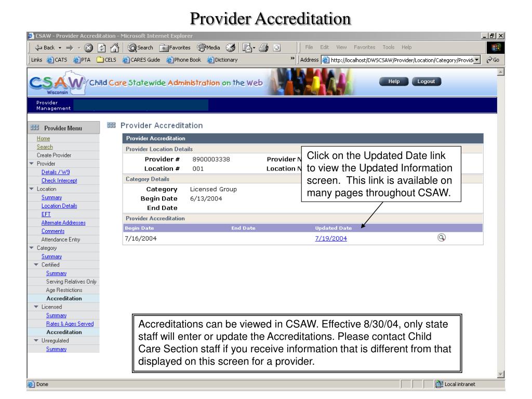
Task: Open Forward button history dropdown arrow
Action: (x=79, y=48)
